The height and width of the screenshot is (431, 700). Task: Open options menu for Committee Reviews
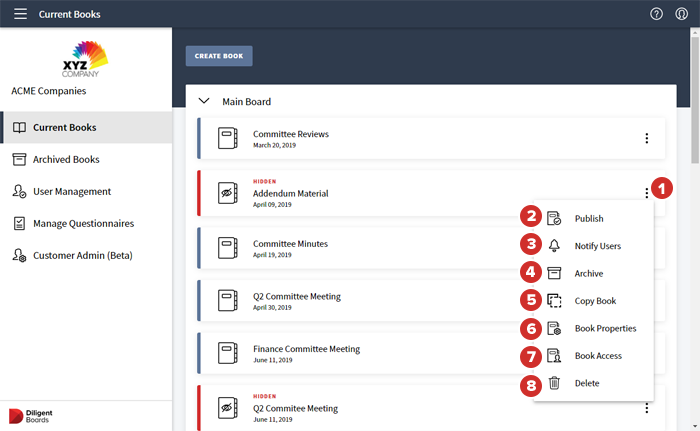647,139
